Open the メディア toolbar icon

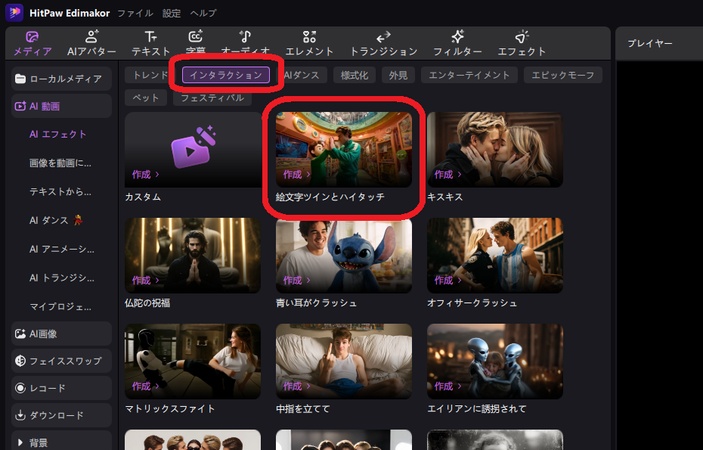tap(32, 37)
